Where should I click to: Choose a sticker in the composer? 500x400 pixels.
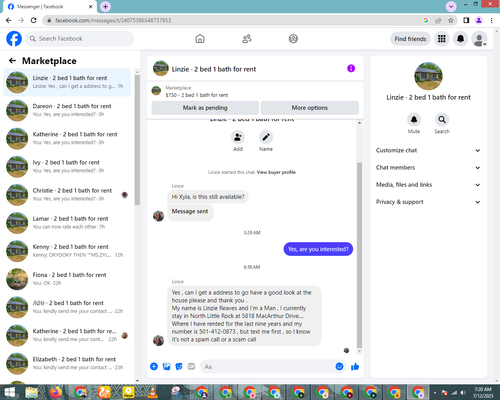(x=179, y=367)
